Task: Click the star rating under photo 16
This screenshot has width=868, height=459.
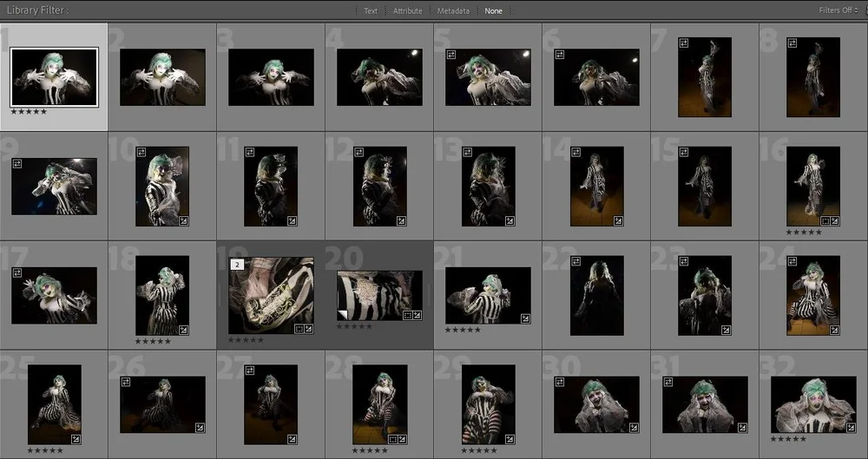Action: [x=804, y=232]
